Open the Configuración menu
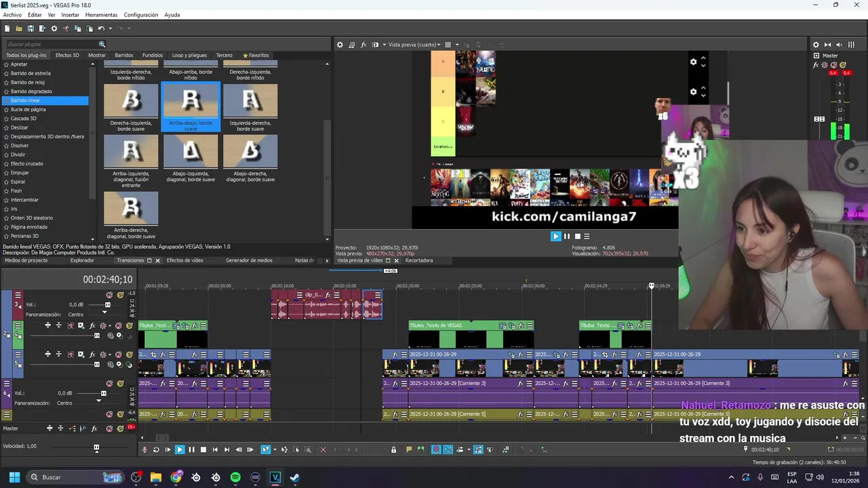Image resolution: width=868 pixels, height=488 pixels. point(141,15)
